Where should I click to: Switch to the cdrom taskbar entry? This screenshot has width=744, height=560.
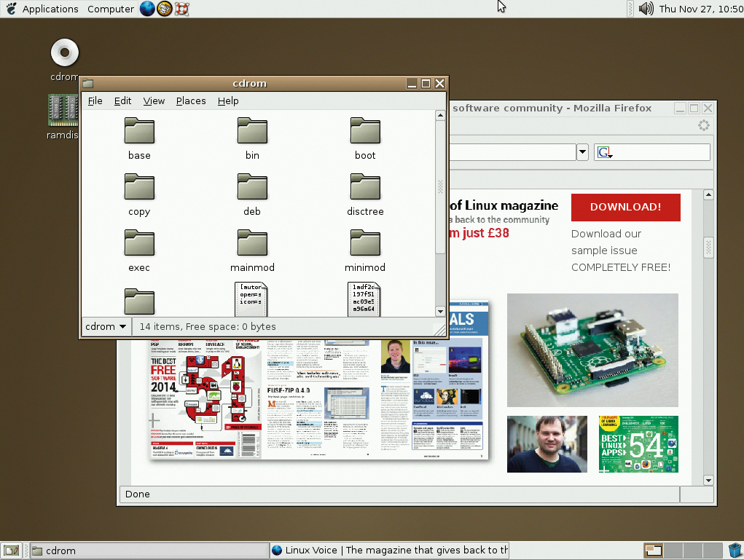[x=149, y=551]
